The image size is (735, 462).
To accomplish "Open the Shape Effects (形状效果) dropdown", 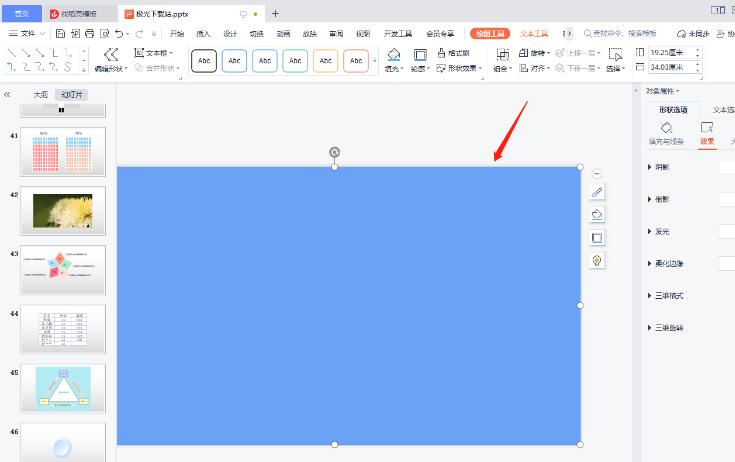I will point(458,68).
